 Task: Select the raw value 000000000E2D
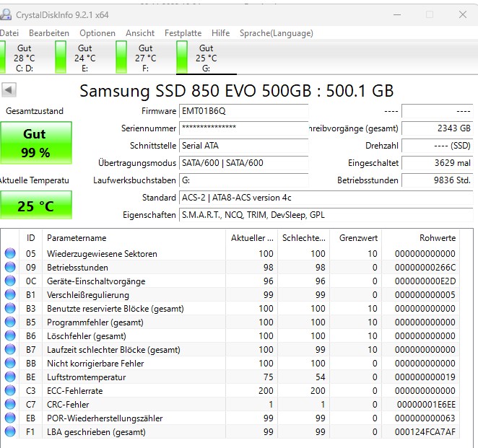coord(425,281)
